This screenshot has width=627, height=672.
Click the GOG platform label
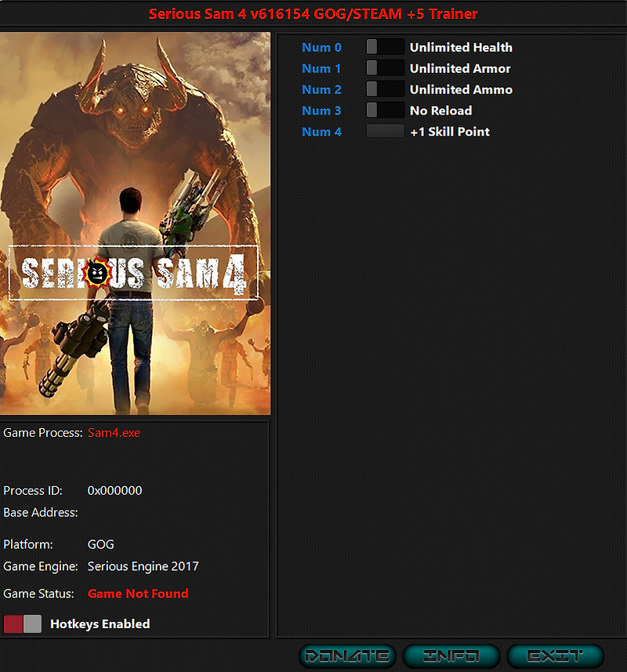point(100,543)
